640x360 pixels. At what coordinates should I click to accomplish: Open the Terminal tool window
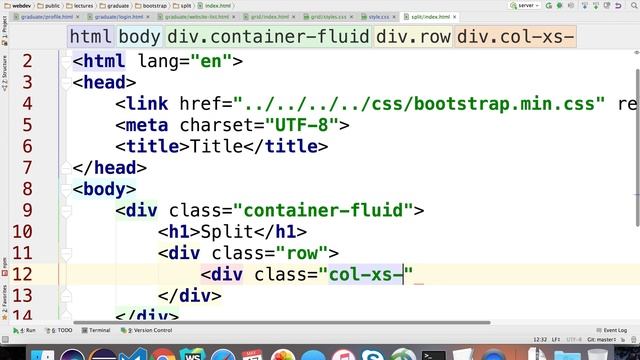point(96,330)
